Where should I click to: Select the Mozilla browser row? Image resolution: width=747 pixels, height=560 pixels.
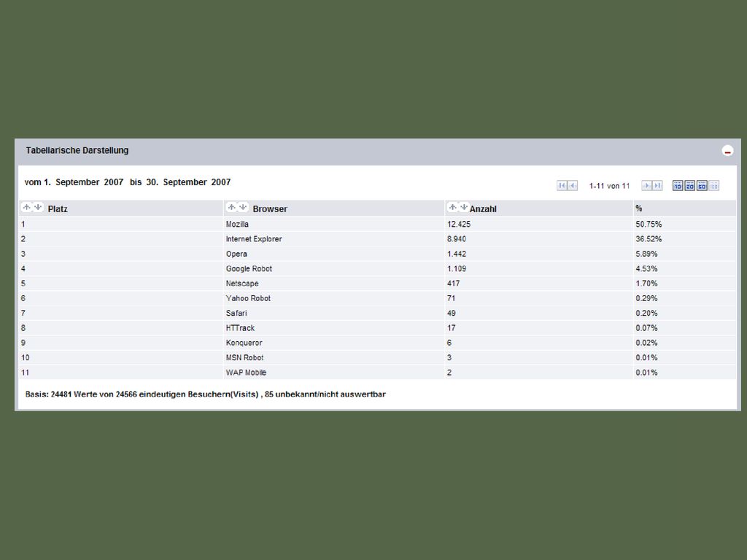pos(377,225)
